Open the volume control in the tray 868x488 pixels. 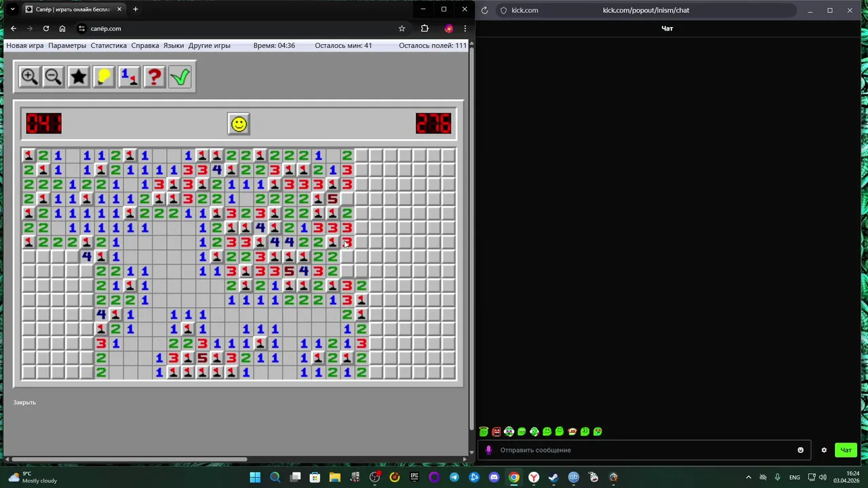point(823,477)
